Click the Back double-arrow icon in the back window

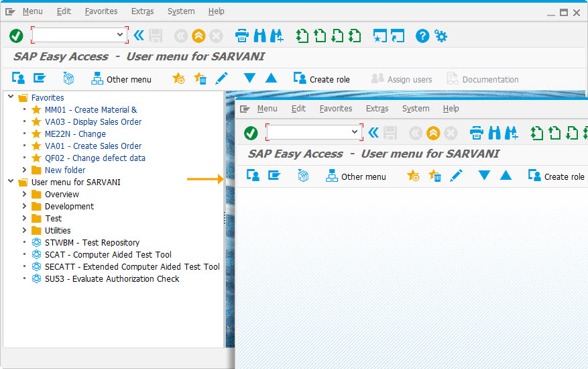(139, 36)
